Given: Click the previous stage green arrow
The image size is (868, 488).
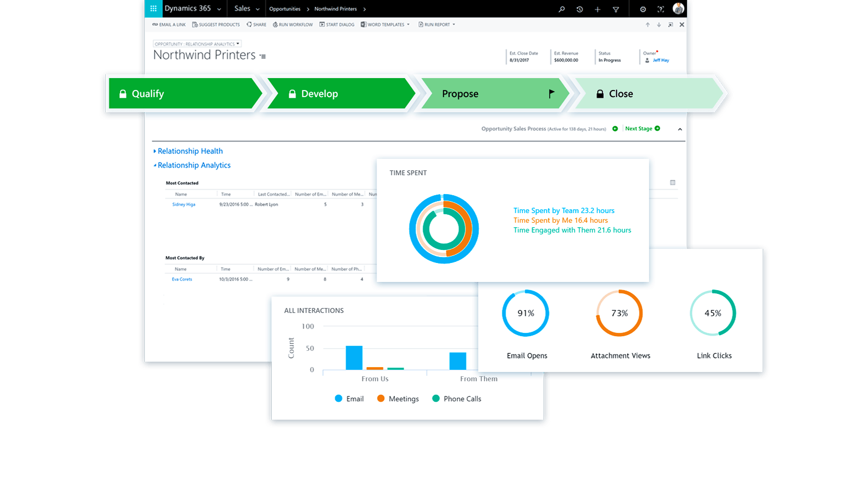Looking at the screenshot, I should pos(615,129).
